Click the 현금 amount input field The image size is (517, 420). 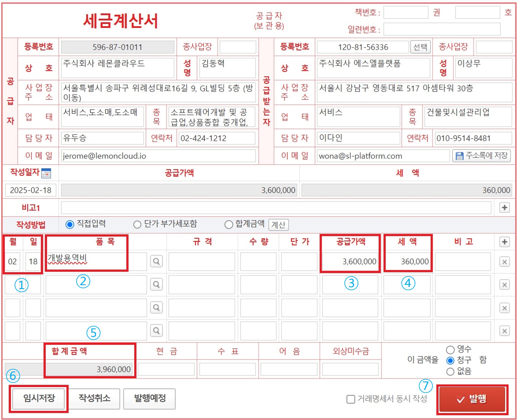(x=166, y=369)
